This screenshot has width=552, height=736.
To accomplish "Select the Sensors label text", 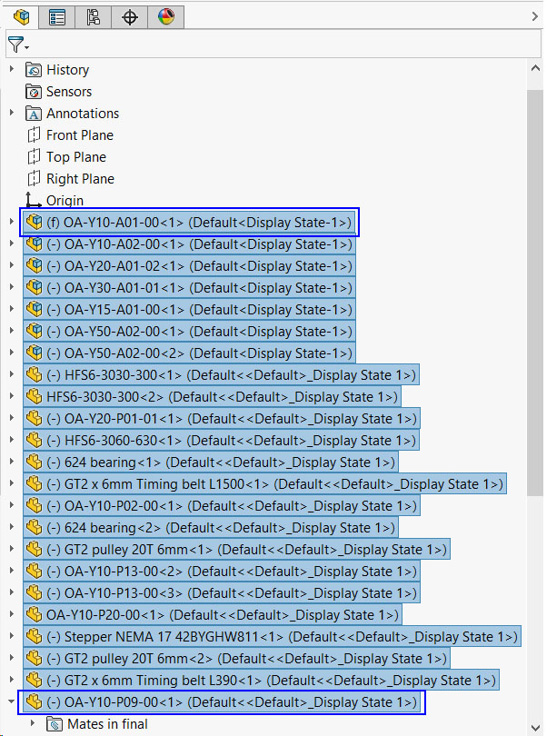I will (69, 91).
